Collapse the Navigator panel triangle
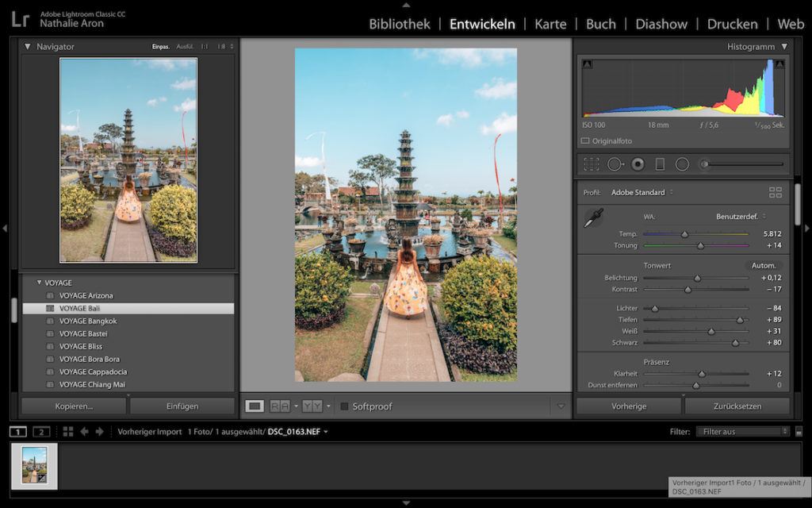The image size is (812, 508). (x=28, y=46)
